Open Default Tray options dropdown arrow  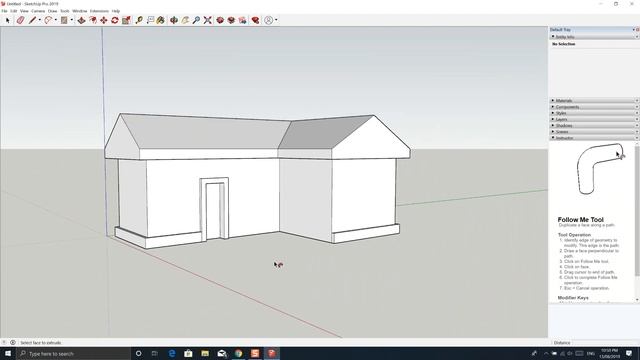click(633, 30)
